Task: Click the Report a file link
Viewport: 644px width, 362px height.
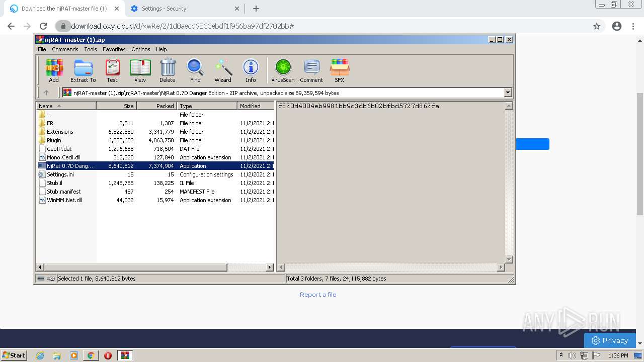Action: pos(318,295)
